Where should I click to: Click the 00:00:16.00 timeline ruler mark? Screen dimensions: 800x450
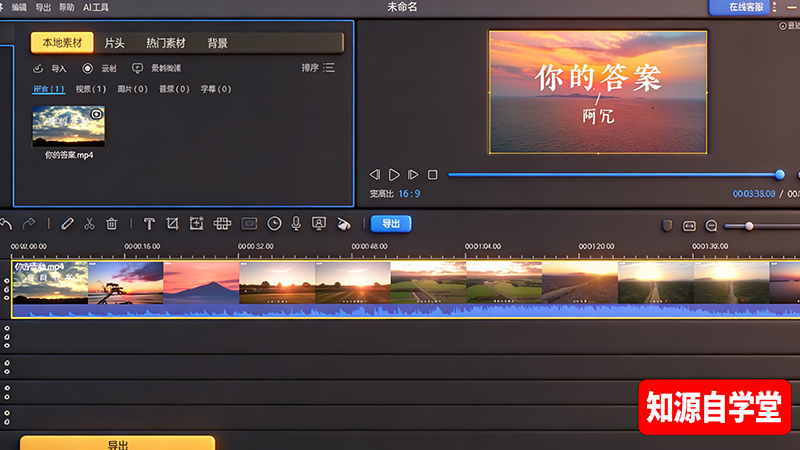[x=142, y=246]
